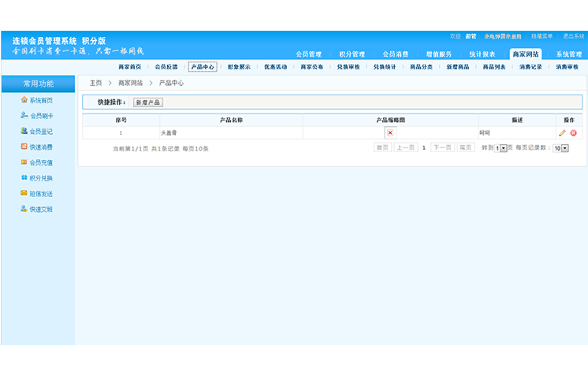Click the 积分兑换 sidebar icon

(x=24, y=177)
